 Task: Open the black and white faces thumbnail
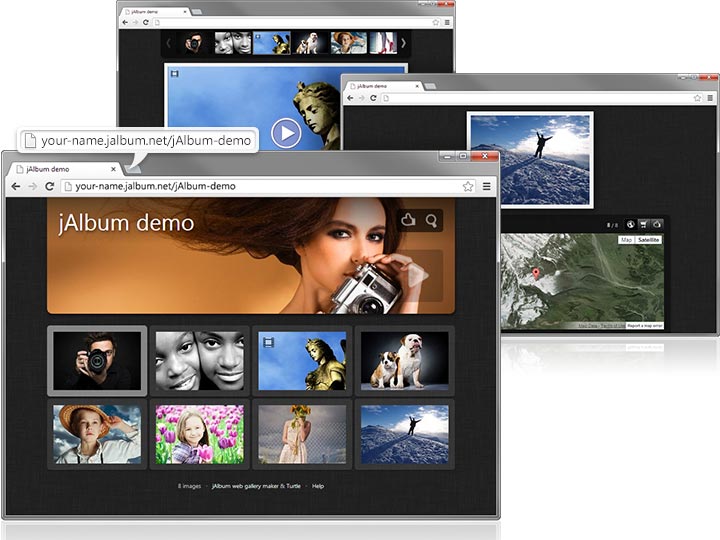[x=200, y=361]
